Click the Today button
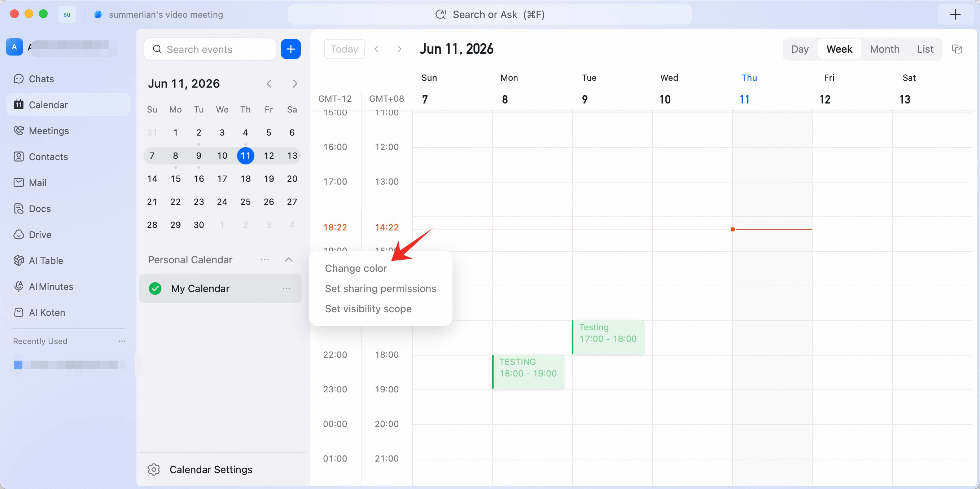Viewport: 980px width, 489px height. point(344,49)
